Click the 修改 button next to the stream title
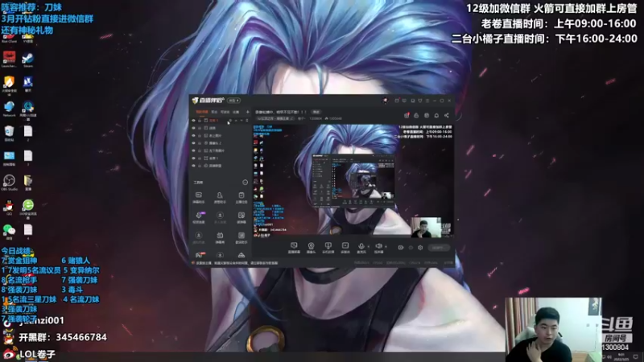This screenshot has width=644, height=362. [x=316, y=112]
